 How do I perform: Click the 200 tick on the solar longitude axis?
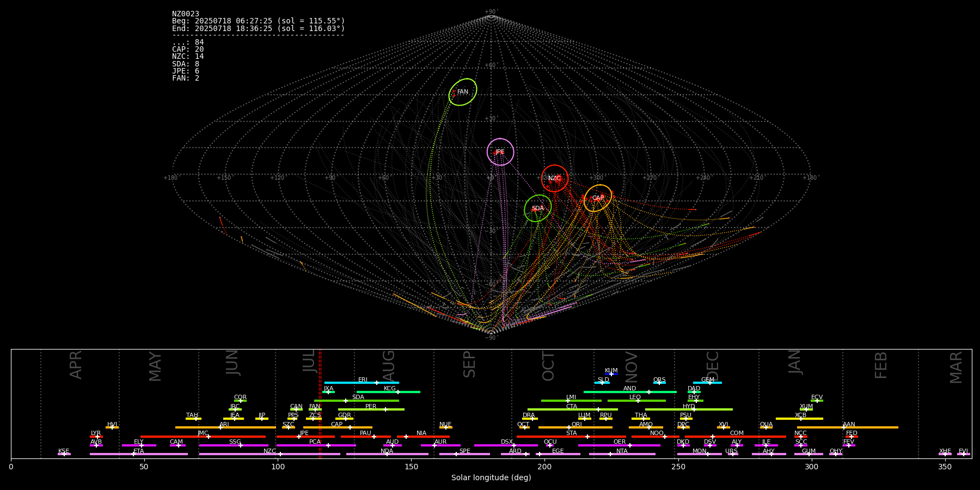pyautogui.click(x=544, y=466)
